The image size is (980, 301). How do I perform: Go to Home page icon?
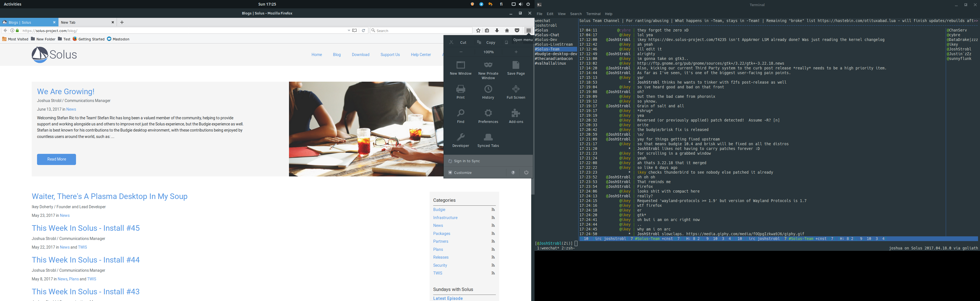[x=507, y=30]
